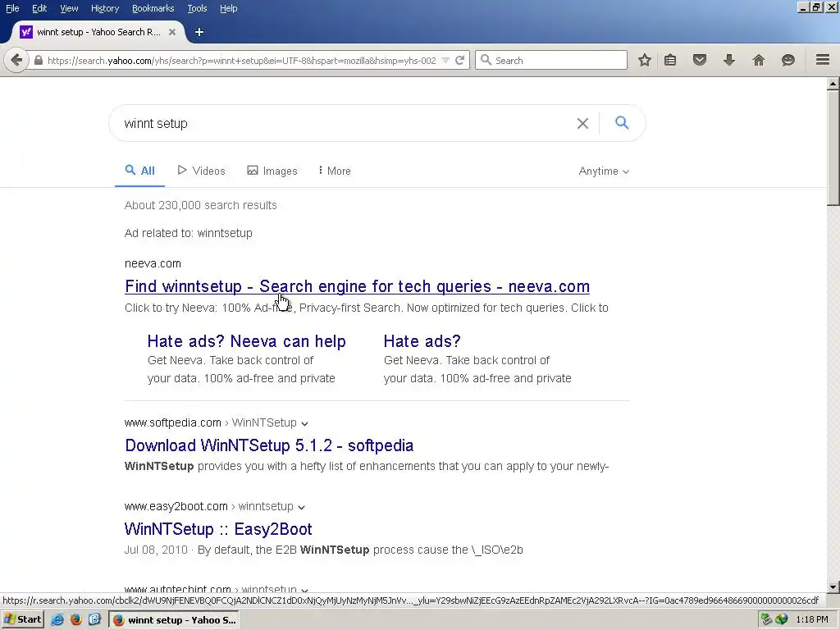840x630 pixels.
Task: Open the Windows Start menu
Action: coord(22,620)
